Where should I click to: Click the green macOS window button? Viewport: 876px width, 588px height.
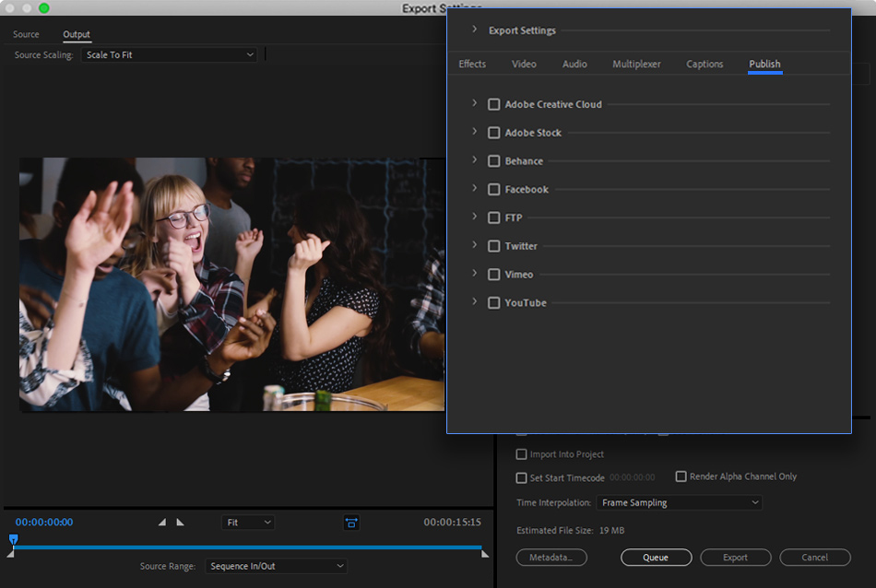(x=43, y=8)
